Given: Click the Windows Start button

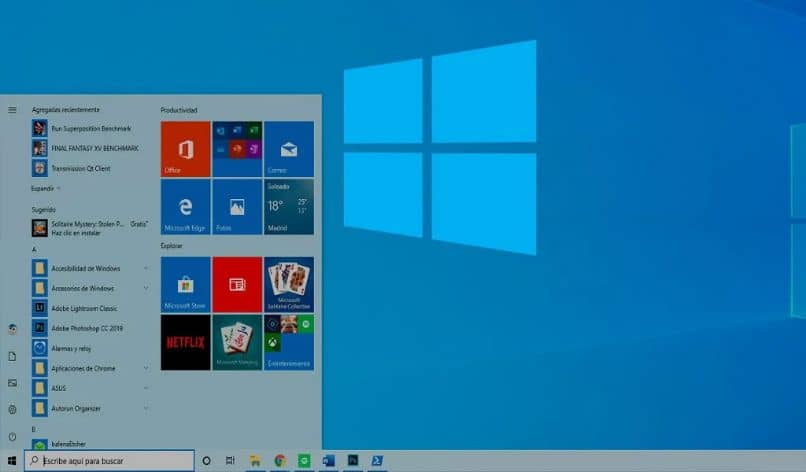Looking at the screenshot, I should point(12,461).
